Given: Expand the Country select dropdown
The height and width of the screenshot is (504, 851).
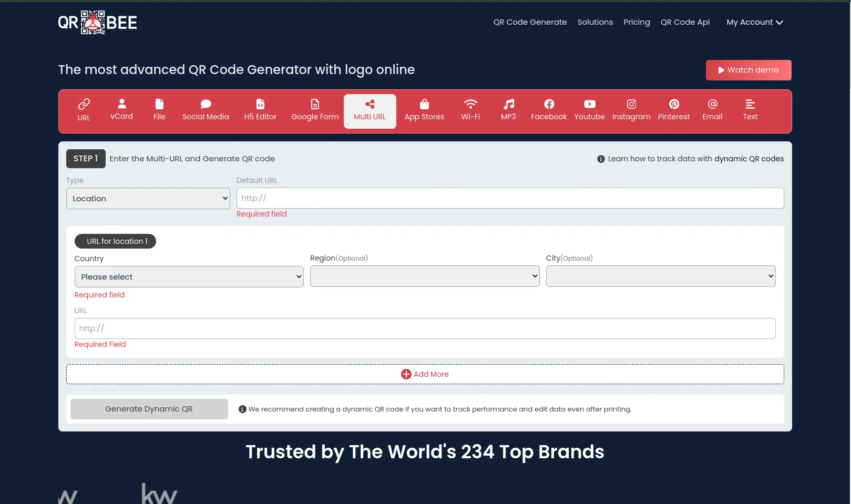Looking at the screenshot, I should (x=189, y=277).
